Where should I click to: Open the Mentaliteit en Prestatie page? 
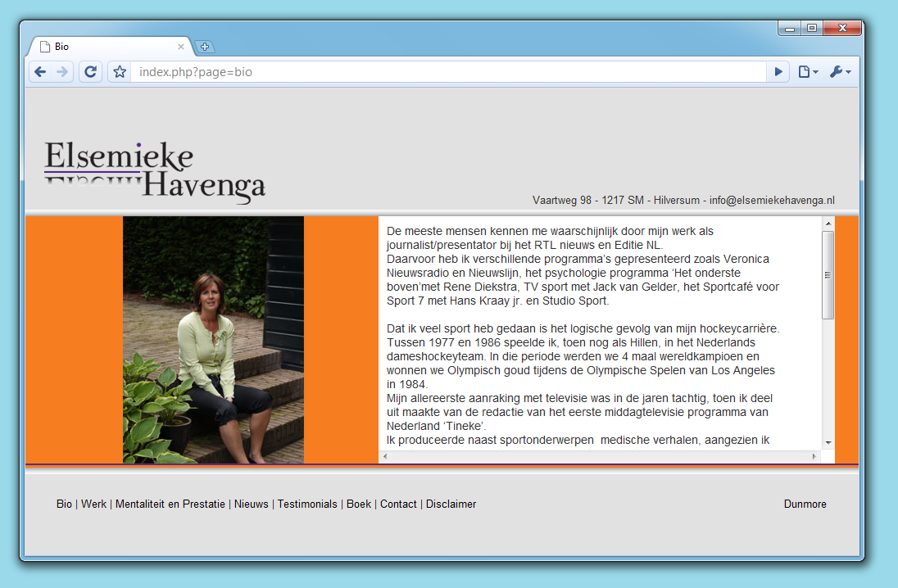(x=170, y=504)
